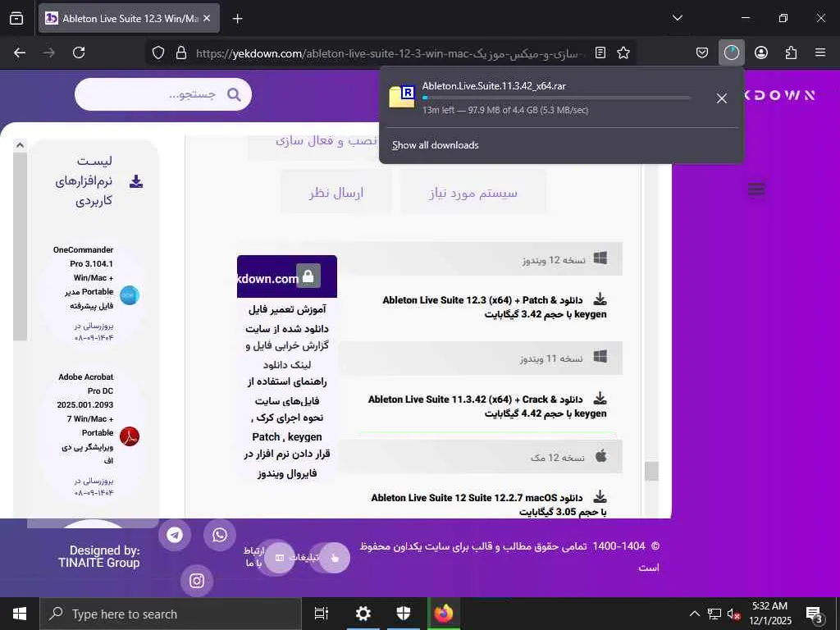Click download icon beside 12.2.7 macOS link

coord(600,496)
